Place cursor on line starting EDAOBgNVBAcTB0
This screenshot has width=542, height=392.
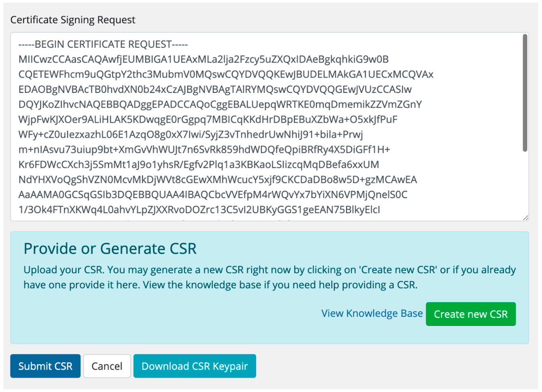tap(215, 89)
